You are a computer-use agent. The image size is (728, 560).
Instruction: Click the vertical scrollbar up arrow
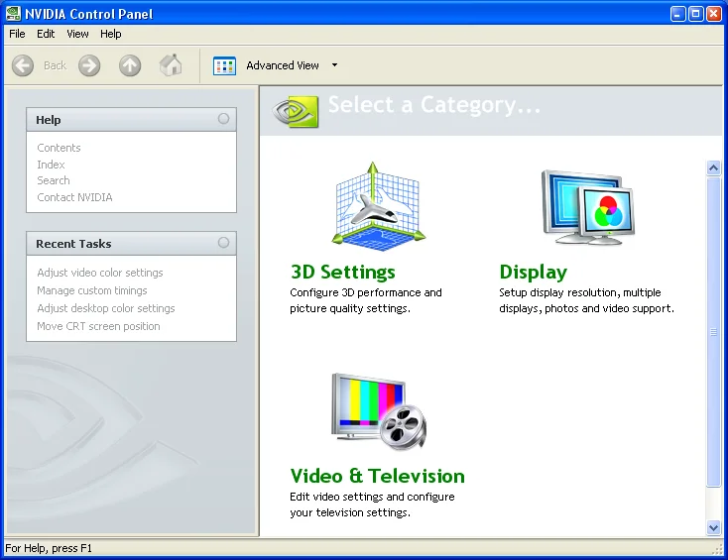(x=713, y=168)
